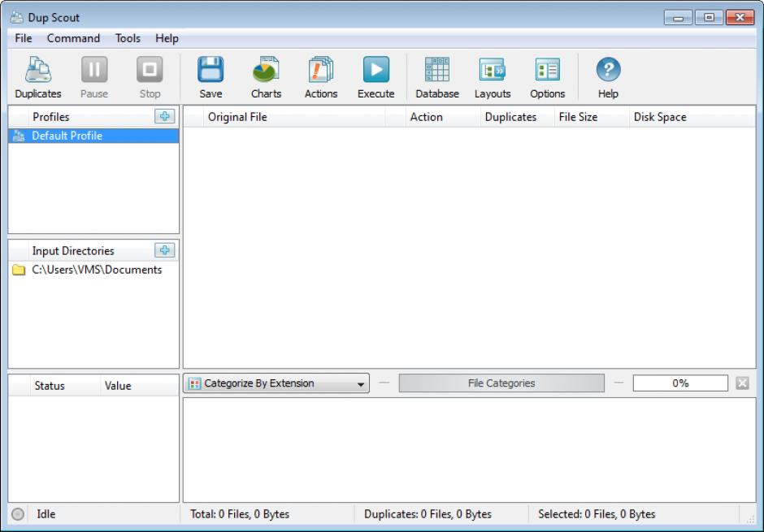The width and height of the screenshot is (764, 532).
Task: Open the File menu
Action: click(24, 38)
